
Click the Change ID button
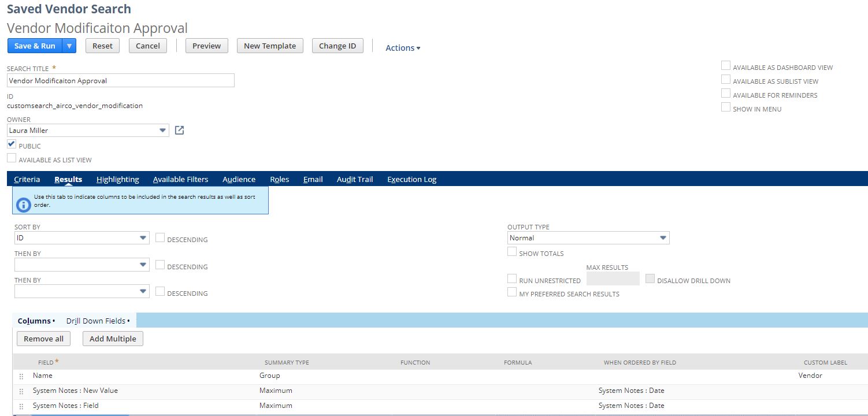pyautogui.click(x=337, y=46)
